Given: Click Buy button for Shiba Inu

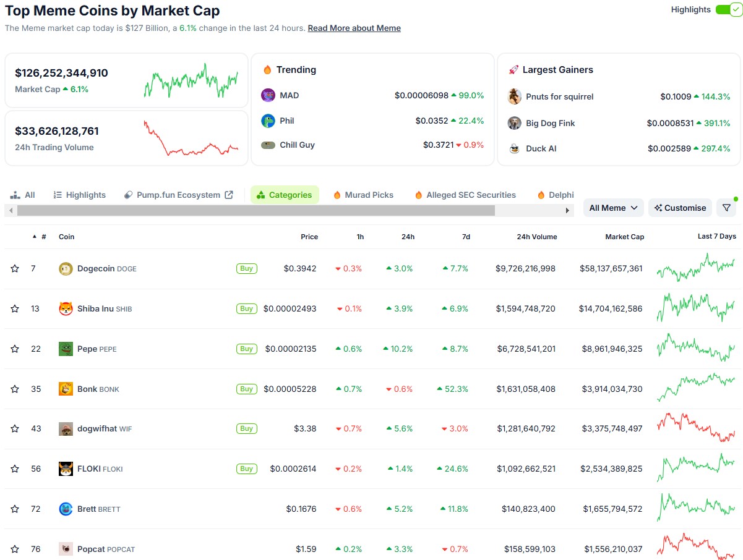Looking at the screenshot, I should (x=246, y=308).
